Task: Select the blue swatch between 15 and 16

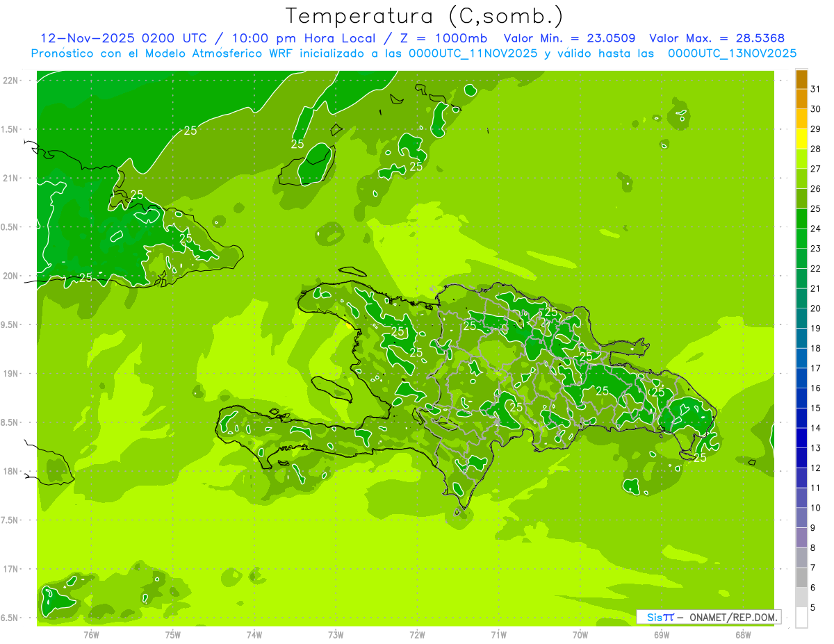Action: coord(801,398)
